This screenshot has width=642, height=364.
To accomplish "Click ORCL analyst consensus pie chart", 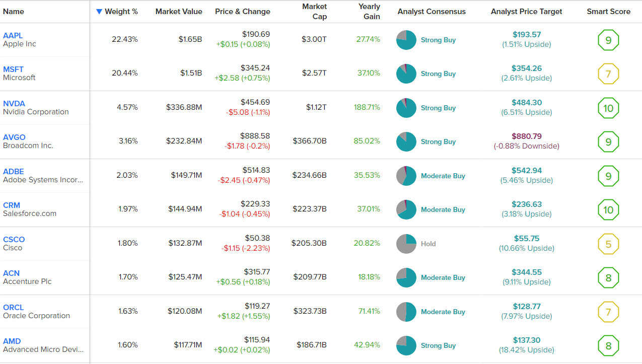I will 406,312.
